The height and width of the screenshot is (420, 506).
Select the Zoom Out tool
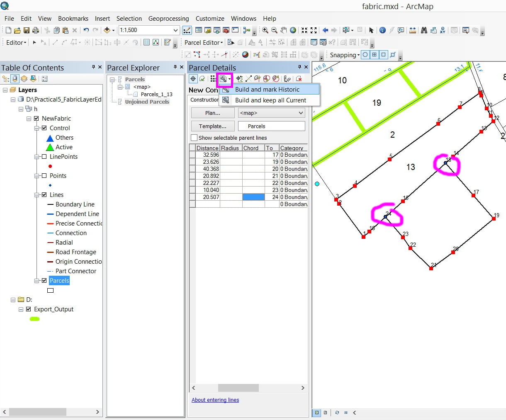pyautogui.click(x=274, y=30)
